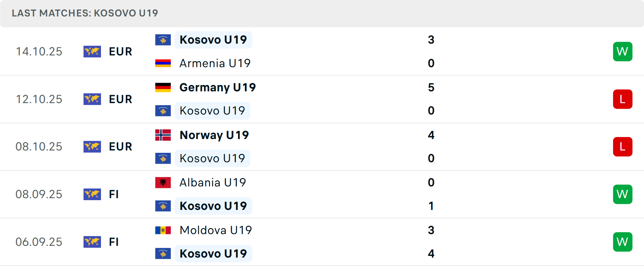644x266 pixels.
Task: Click the date 08.09.25
Action: click(39, 194)
